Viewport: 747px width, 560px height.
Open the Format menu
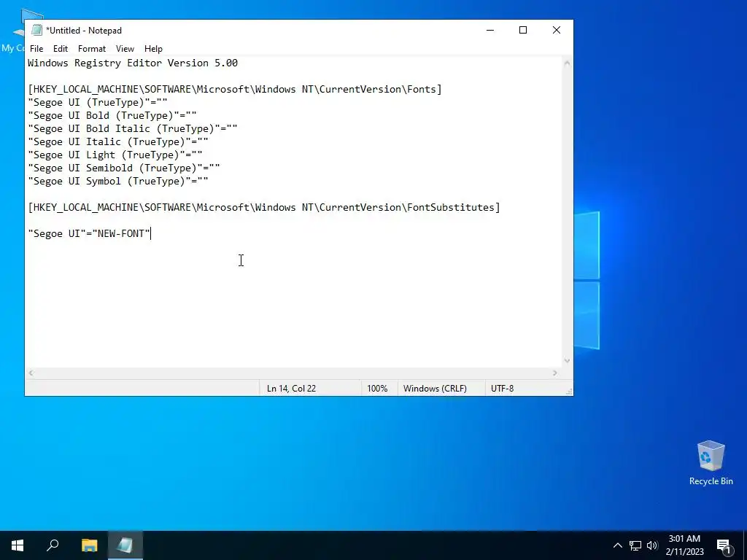[91, 49]
